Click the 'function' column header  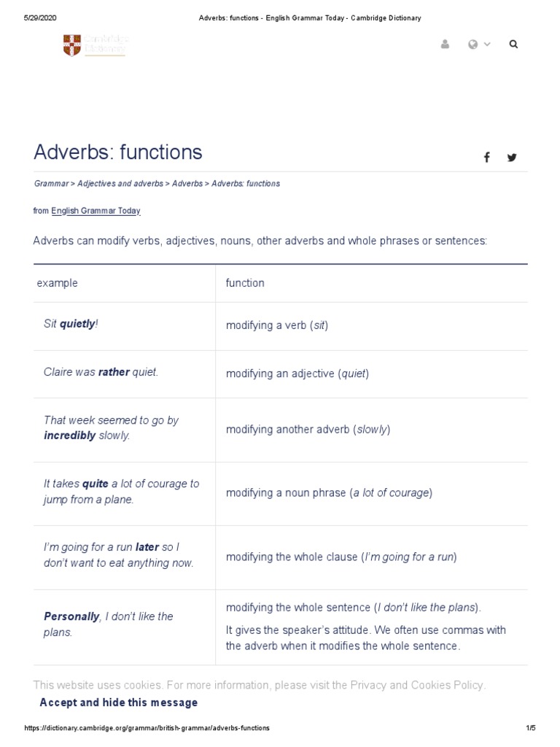pyautogui.click(x=245, y=283)
